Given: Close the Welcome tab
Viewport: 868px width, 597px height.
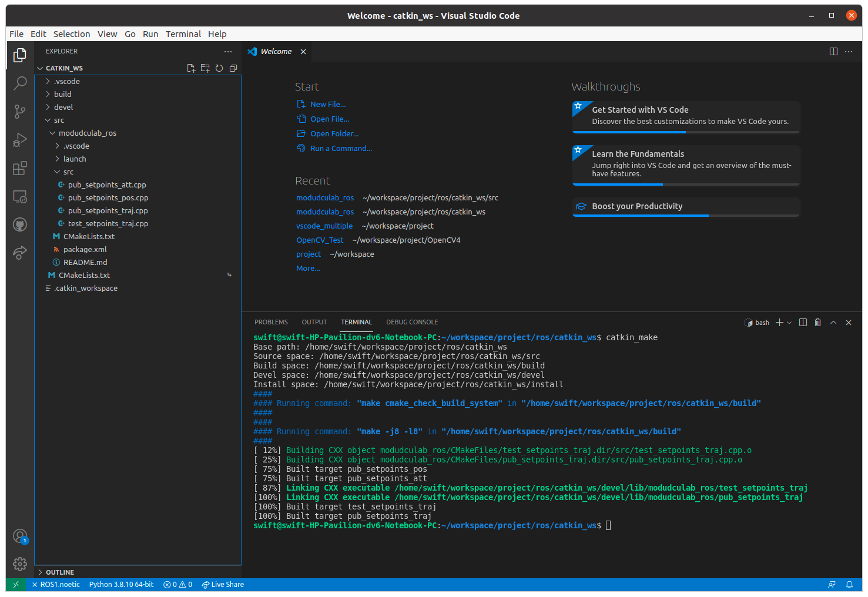Looking at the screenshot, I should click(x=303, y=52).
